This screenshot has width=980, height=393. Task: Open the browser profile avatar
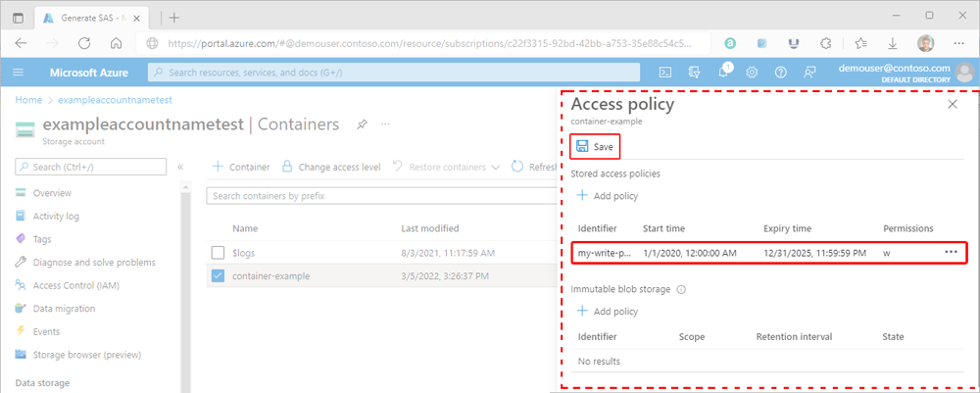926,43
